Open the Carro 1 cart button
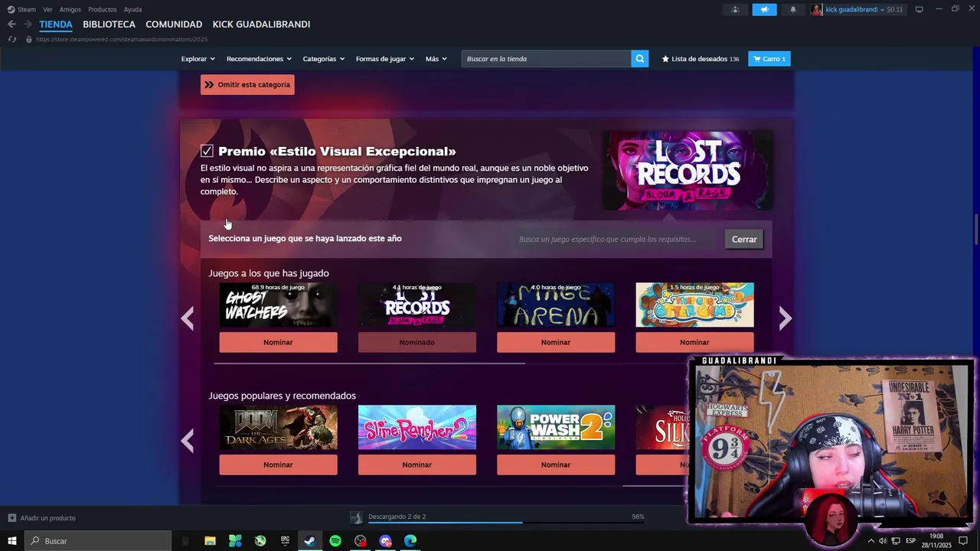The image size is (980, 551). click(769, 59)
